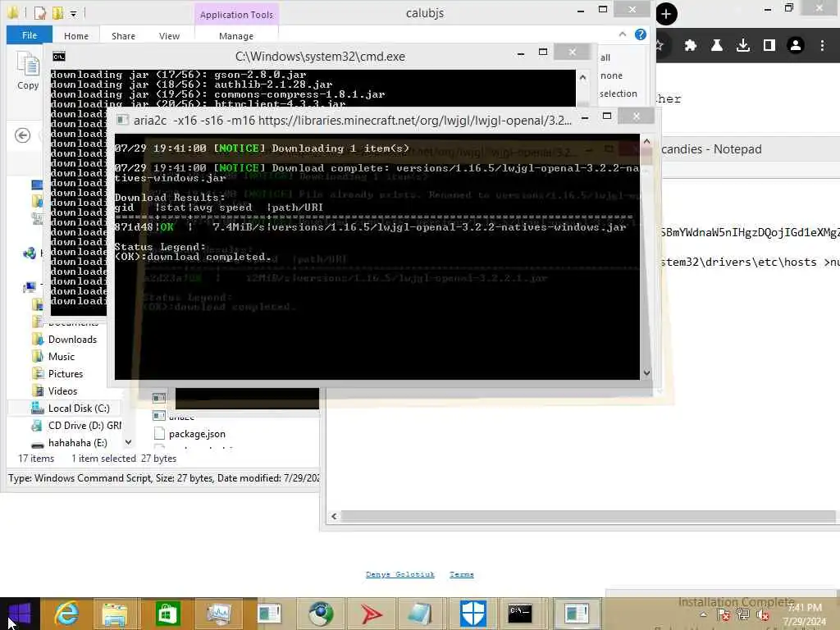Click Select all in Explorer ribbon
Screen dimensions: 840x630
[x=605, y=57]
